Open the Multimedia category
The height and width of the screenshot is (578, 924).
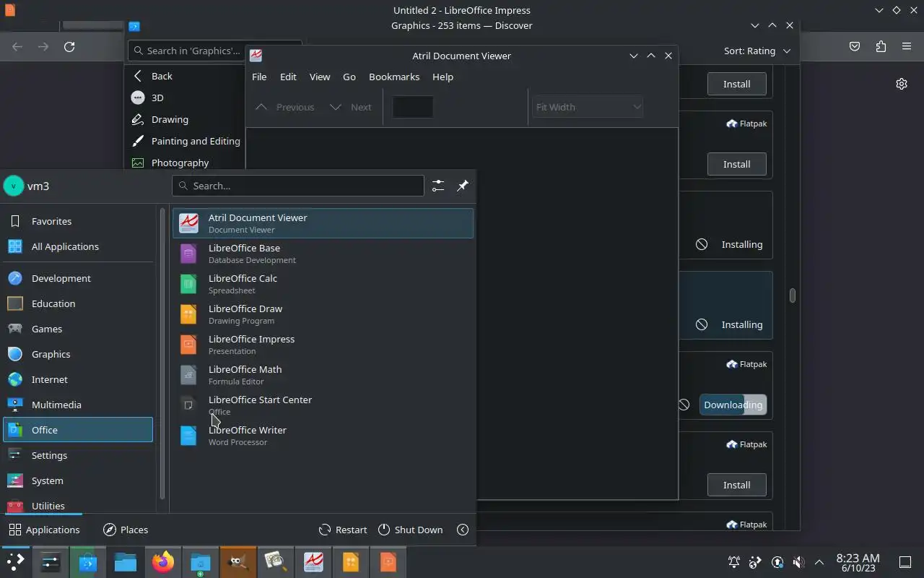[78, 405]
